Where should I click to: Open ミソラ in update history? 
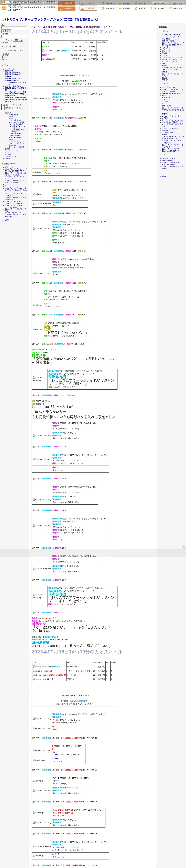coord(164,55)
